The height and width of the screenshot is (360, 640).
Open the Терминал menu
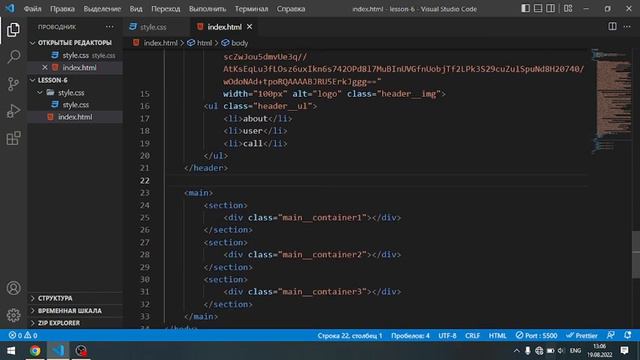click(251, 9)
